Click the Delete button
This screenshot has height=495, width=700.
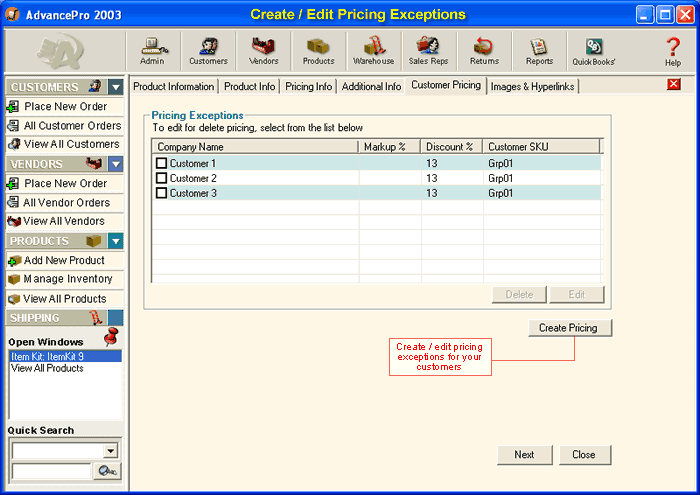[x=519, y=295]
